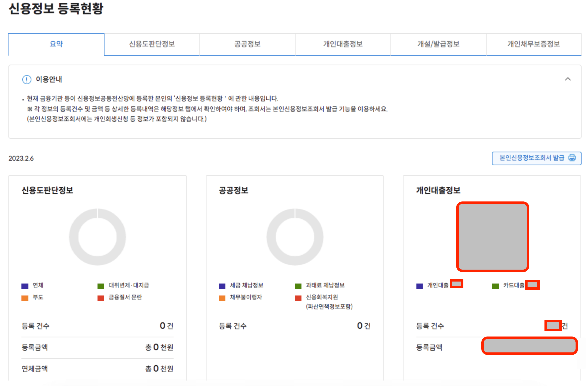Click the printer icon on 본인신용정보조회서 발급 button
Image resolution: width=588 pixels, height=386 pixels.
pyautogui.click(x=572, y=158)
